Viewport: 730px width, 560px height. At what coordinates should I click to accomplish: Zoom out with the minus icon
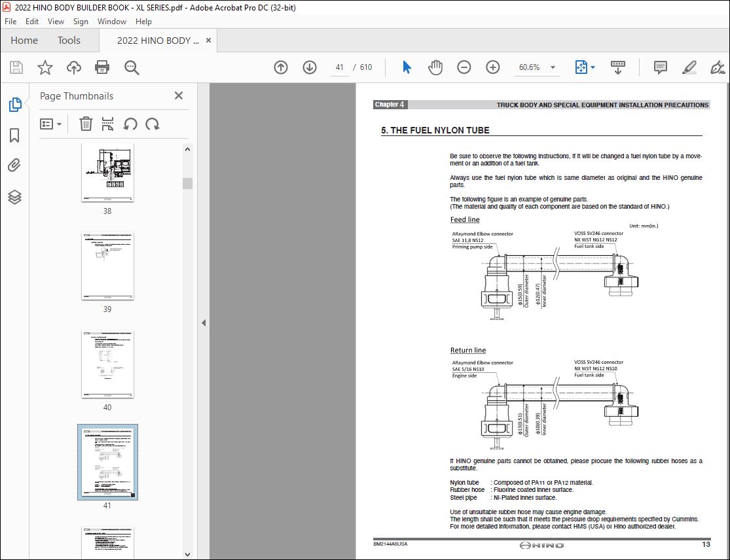[464, 67]
